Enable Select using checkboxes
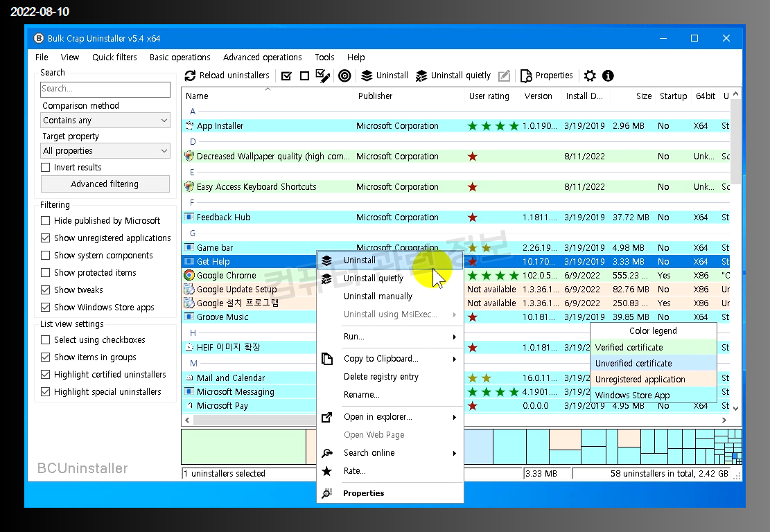 click(x=46, y=339)
